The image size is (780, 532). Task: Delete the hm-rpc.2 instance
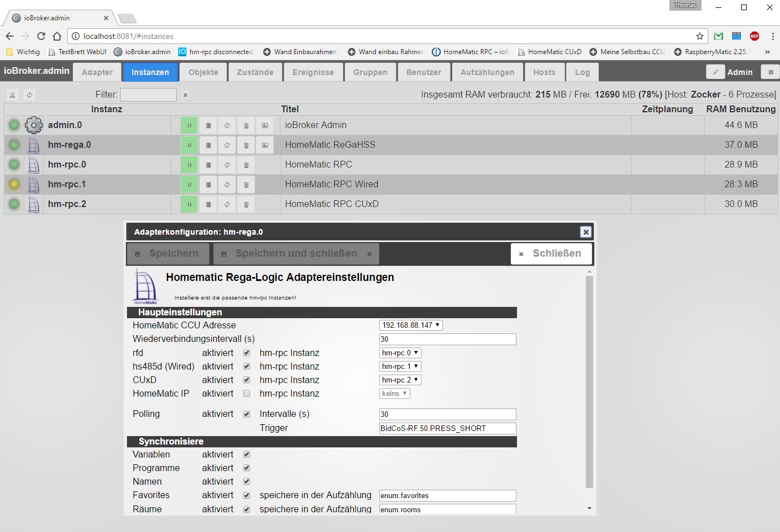pos(246,204)
